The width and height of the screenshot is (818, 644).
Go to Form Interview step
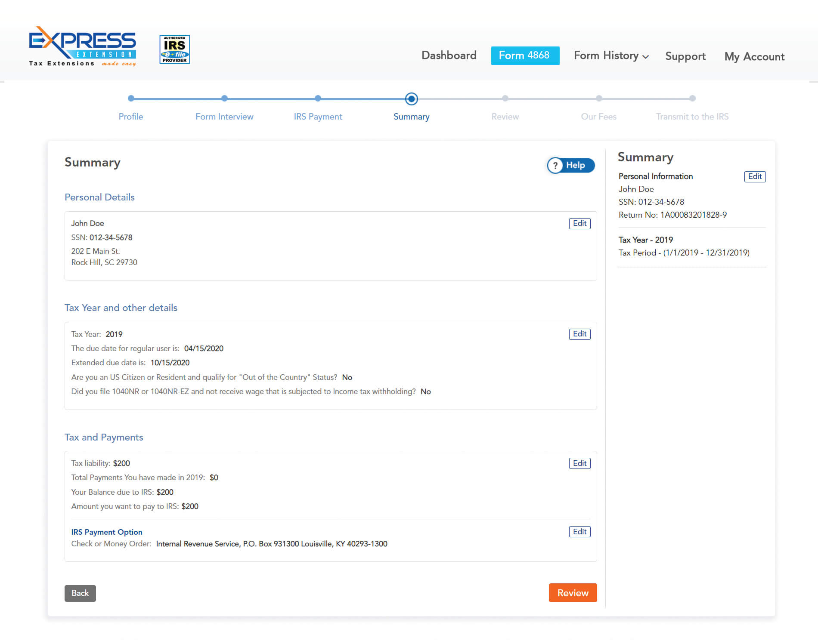(224, 99)
